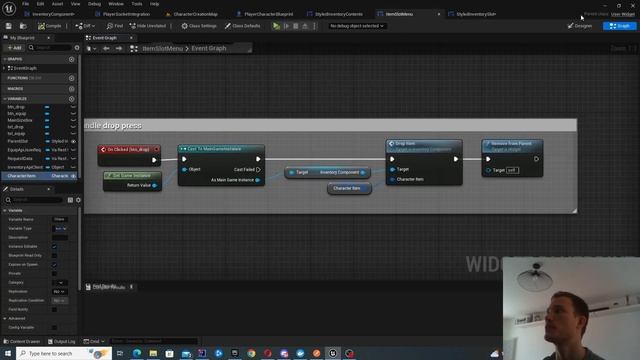The width and height of the screenshot is (640, 360).
Task: Switch to Designer mode
Action: click(580, 26)
